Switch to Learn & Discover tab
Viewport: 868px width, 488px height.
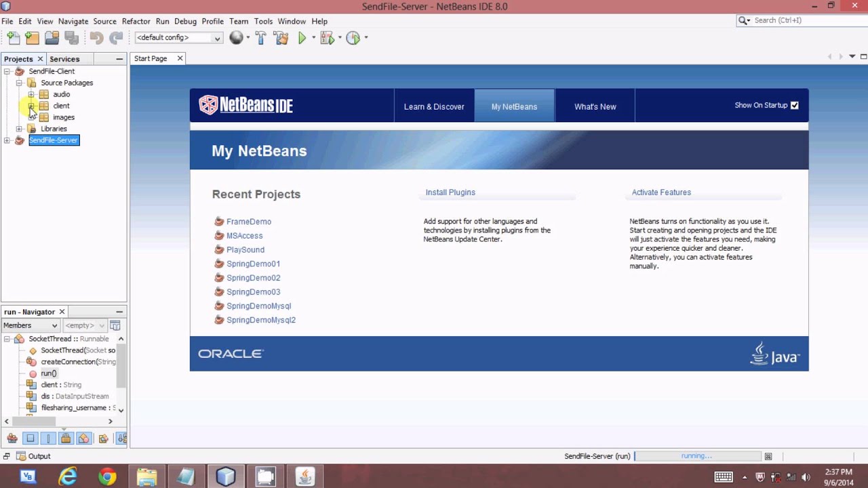(x=434, y=106)
